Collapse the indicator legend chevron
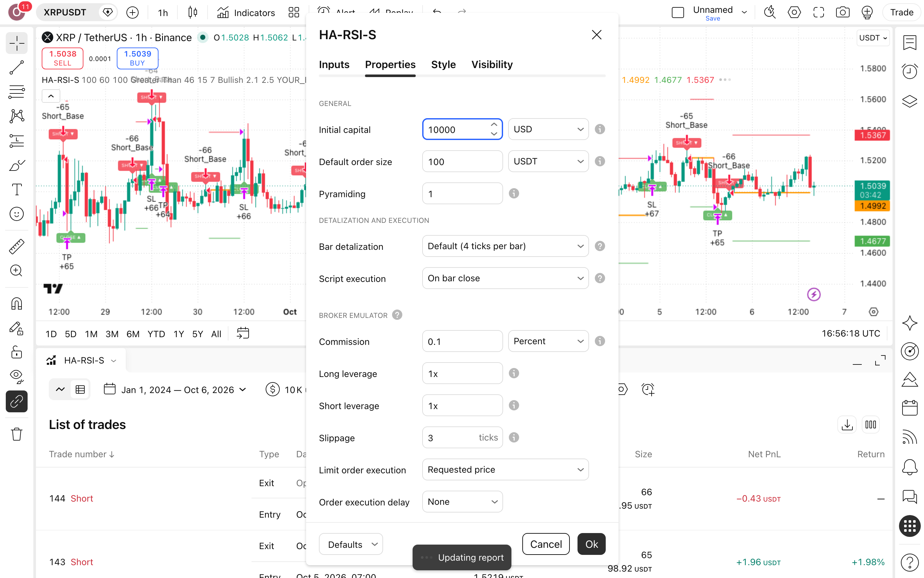Image resolution: width=924 pixels, height=578 pixels. 51,96
